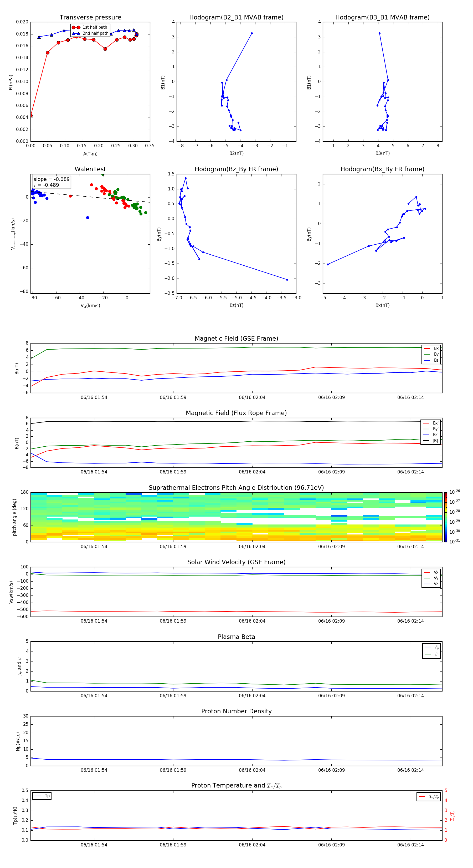Click the "|B|" legend entry in Flux Rope plot
473x868 pixels.
(431, 441)
